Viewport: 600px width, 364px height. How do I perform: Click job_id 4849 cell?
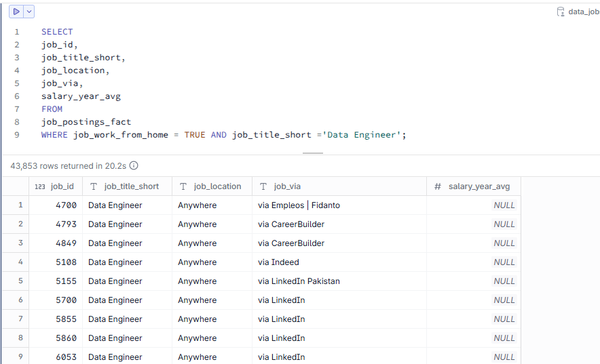56,243
